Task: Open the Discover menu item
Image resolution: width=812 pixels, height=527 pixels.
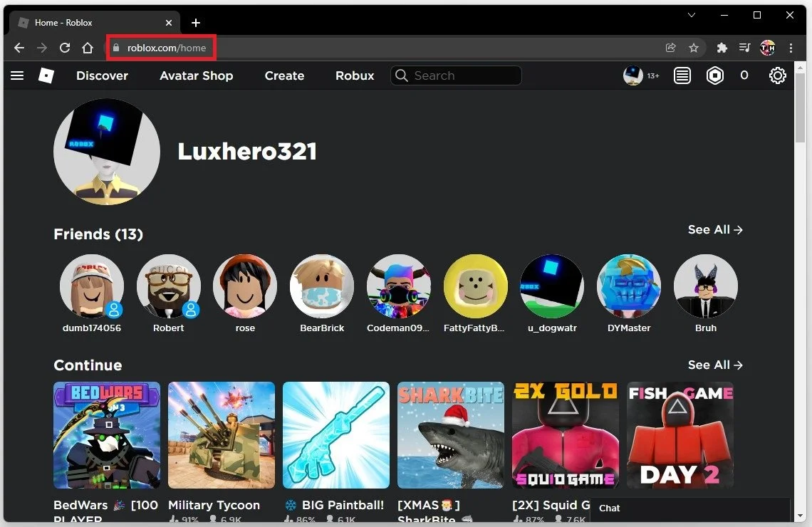Action: pos(102,75)
